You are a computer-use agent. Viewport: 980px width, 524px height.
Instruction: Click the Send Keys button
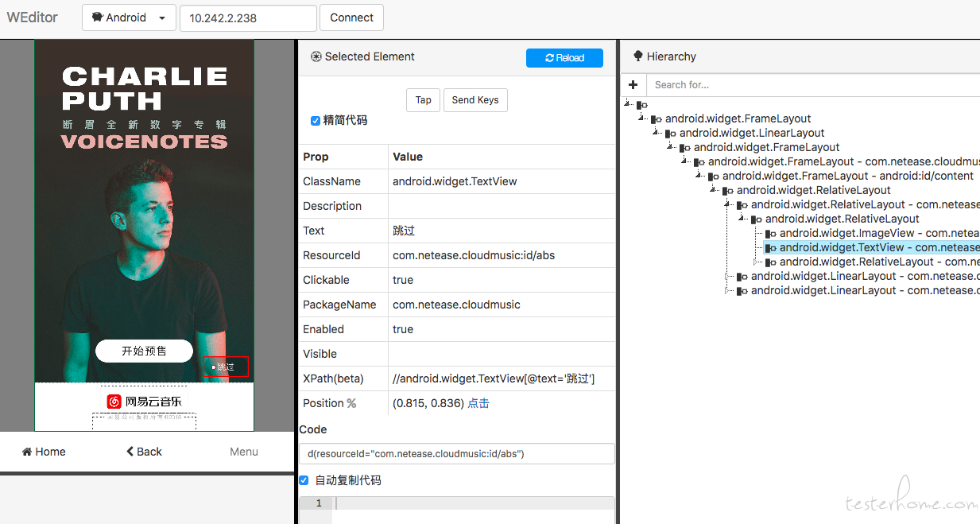click(475, 99)
